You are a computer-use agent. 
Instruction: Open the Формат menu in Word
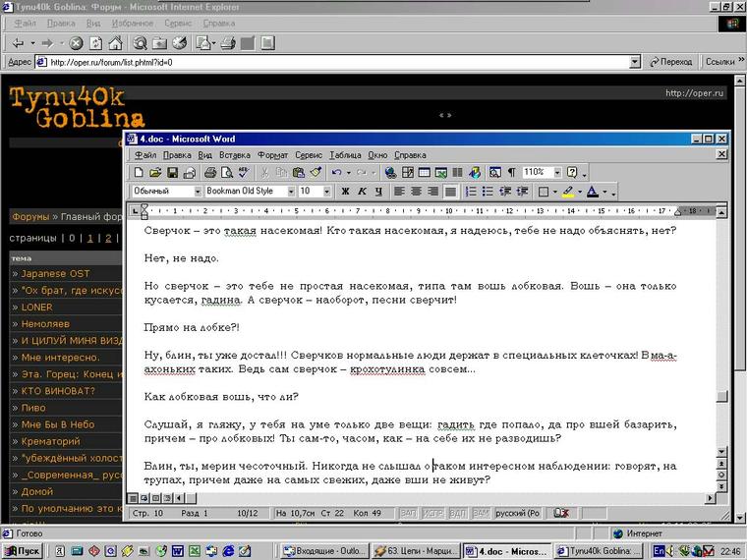click(272, 155)
